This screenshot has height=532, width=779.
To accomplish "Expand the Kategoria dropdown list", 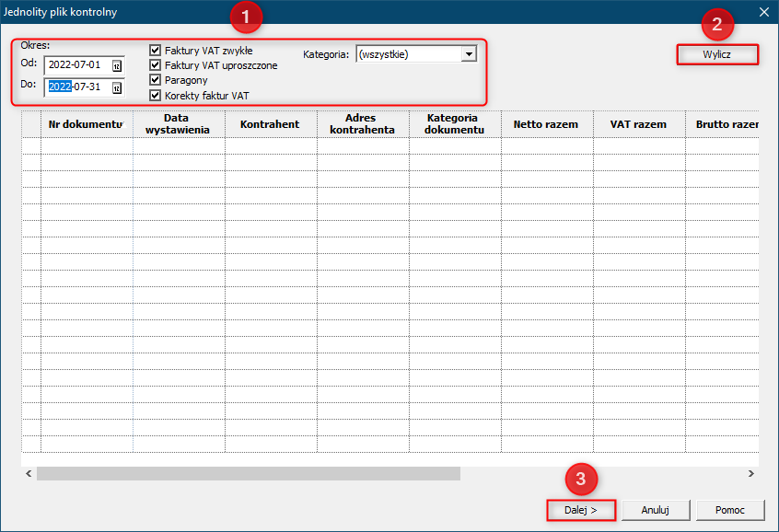I will click(x=469, y=54).
